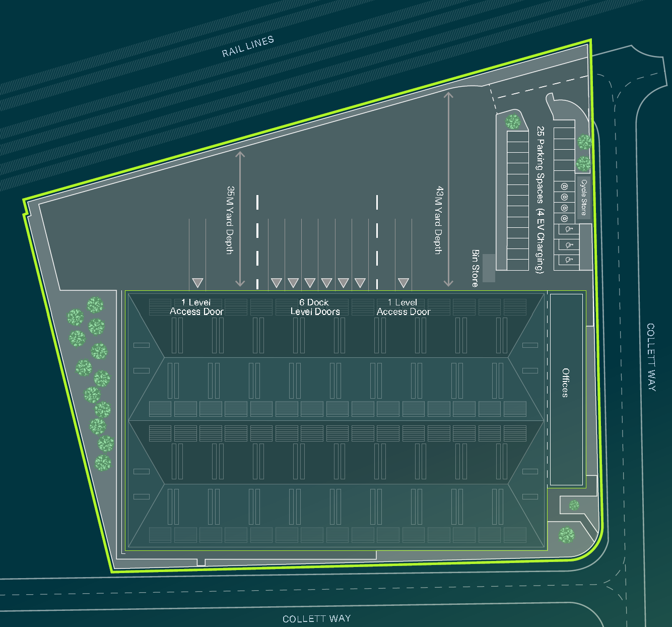Image resolution: width=672 pixels, height=627 pixels.
Task: Click the large tree at the south-east site corner
Action: tap(566, 535)
